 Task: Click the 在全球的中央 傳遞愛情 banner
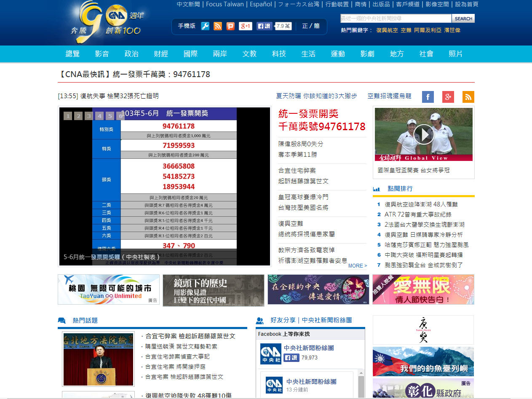point(318,289)
